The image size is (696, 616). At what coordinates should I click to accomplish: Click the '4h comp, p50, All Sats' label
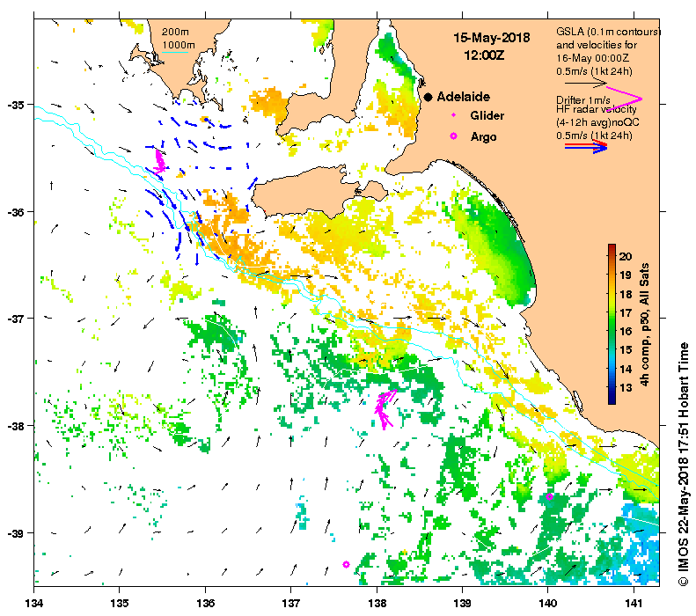(x=644, y=324)
